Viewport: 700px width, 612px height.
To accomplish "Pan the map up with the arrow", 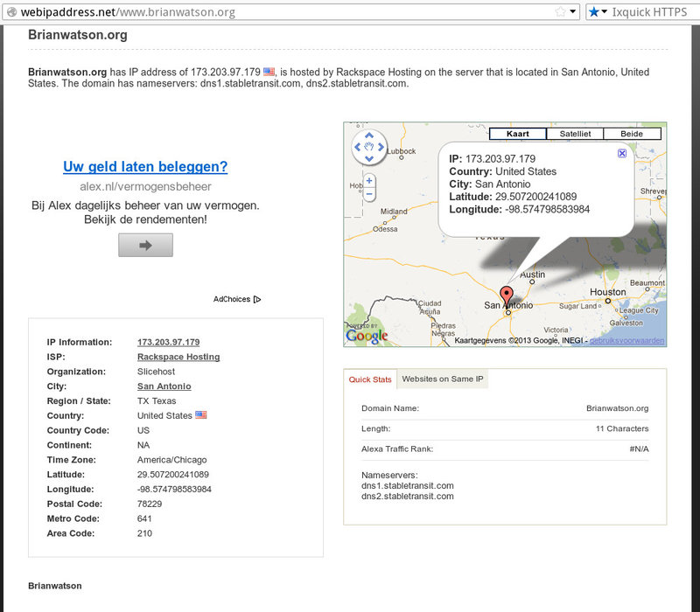I will [369, 136].
